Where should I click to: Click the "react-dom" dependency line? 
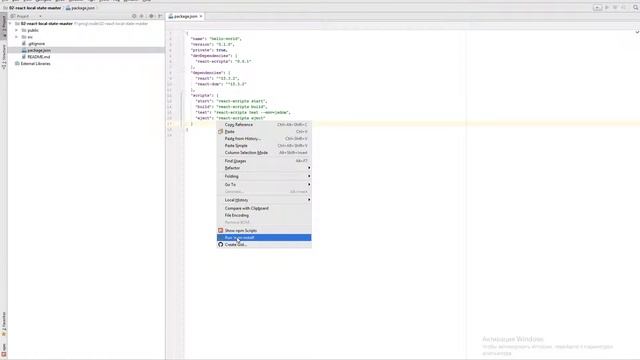[x=221, y=84]
